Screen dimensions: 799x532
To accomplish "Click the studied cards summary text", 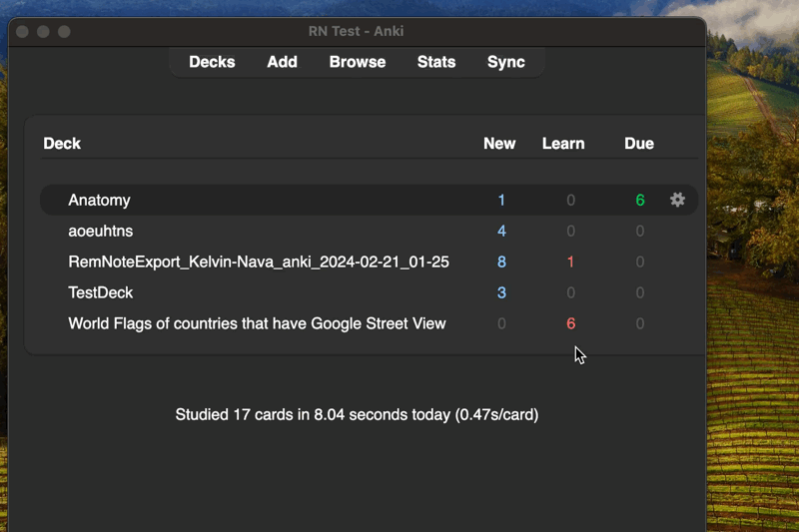I will click(x=357, y=414).
